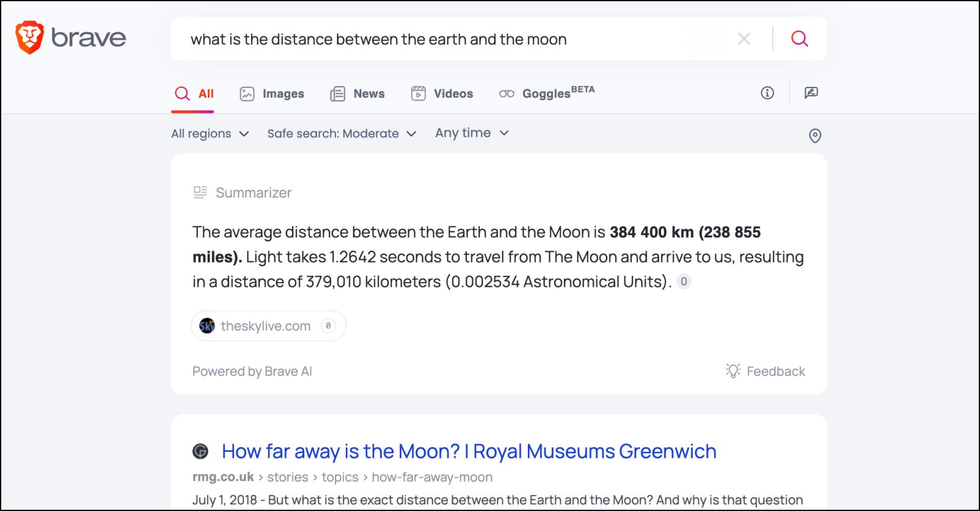Open the feedback chat pencil icon
This screenshot has width=980, height=511.
coord(811,93)
